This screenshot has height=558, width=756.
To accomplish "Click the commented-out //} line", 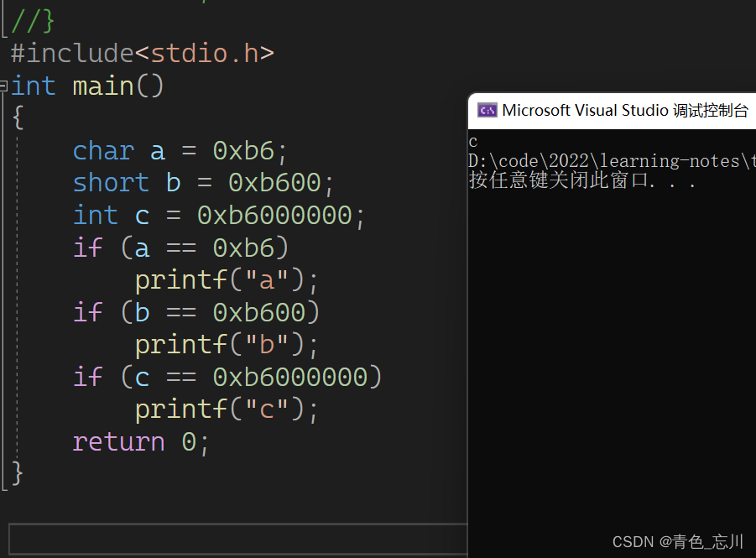I will [x=33, y=20].
